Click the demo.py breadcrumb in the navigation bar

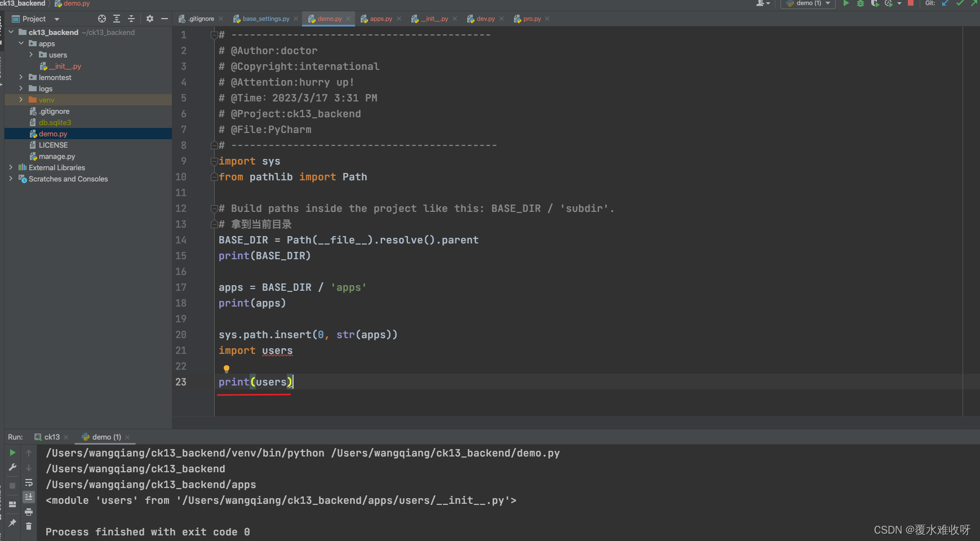pyautogui.click(x=72, y=3)
